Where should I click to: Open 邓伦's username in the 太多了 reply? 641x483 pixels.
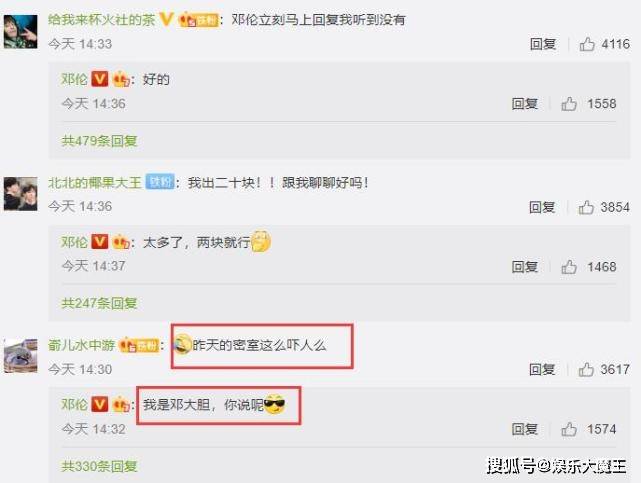coord(74,242)
